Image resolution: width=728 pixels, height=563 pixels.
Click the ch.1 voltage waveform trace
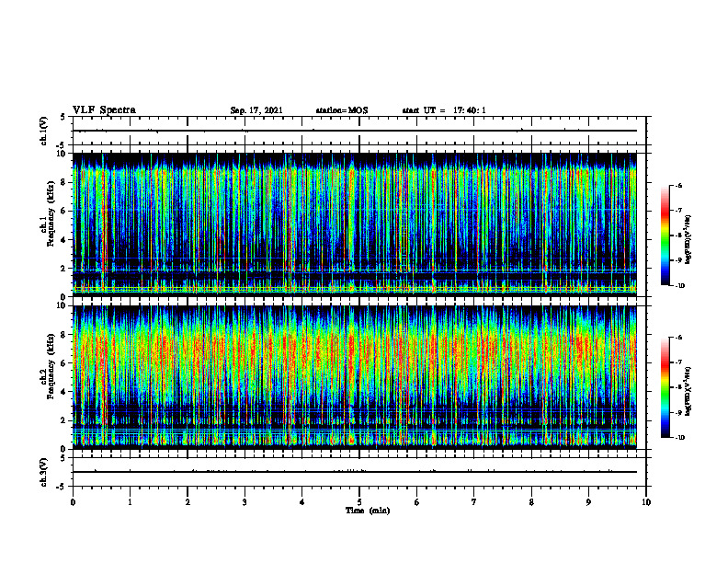click(355, 131)
